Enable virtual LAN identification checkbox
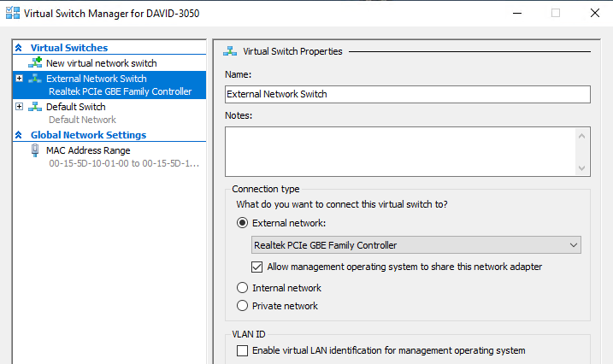 pyautogui.click(x=243, y=350)
